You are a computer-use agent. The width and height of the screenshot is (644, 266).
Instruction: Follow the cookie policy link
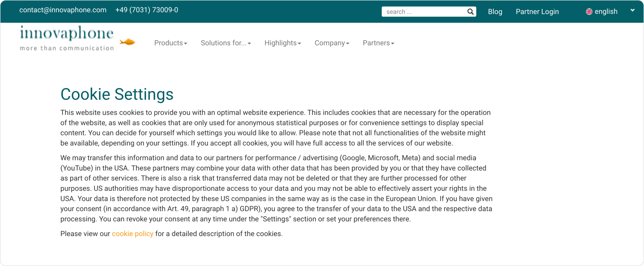pyautogui.click(x=132, y=233)
